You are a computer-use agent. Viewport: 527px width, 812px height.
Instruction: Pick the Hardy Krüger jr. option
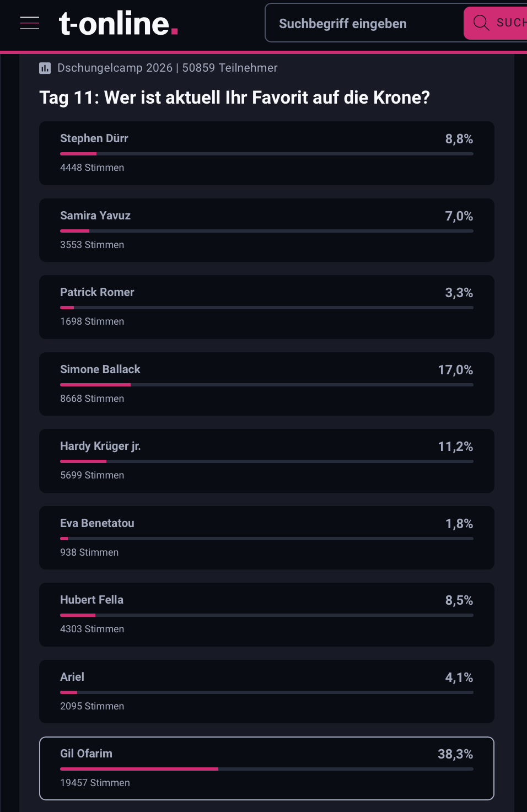click(x=266, y=461)
